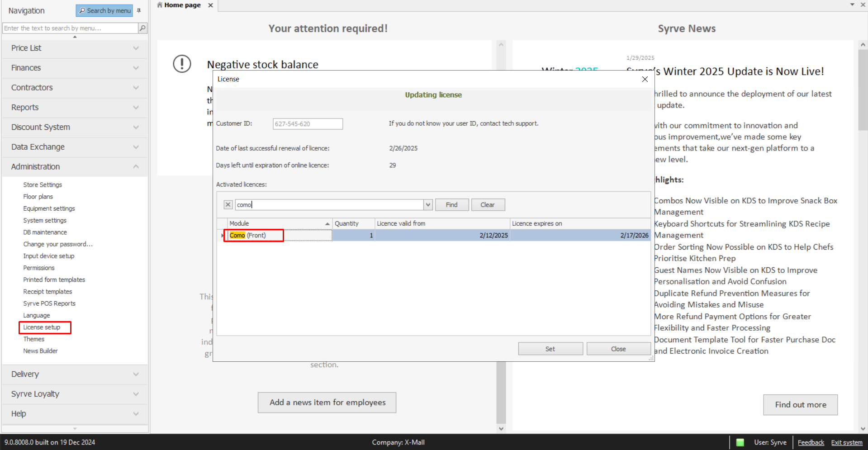Click the Negative stock balance warning icon
868x450 pixels.
pos(182,64)
